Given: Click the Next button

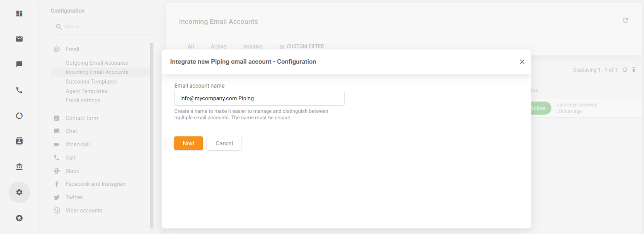Looking at the screenshot, I should coord(188,143).
